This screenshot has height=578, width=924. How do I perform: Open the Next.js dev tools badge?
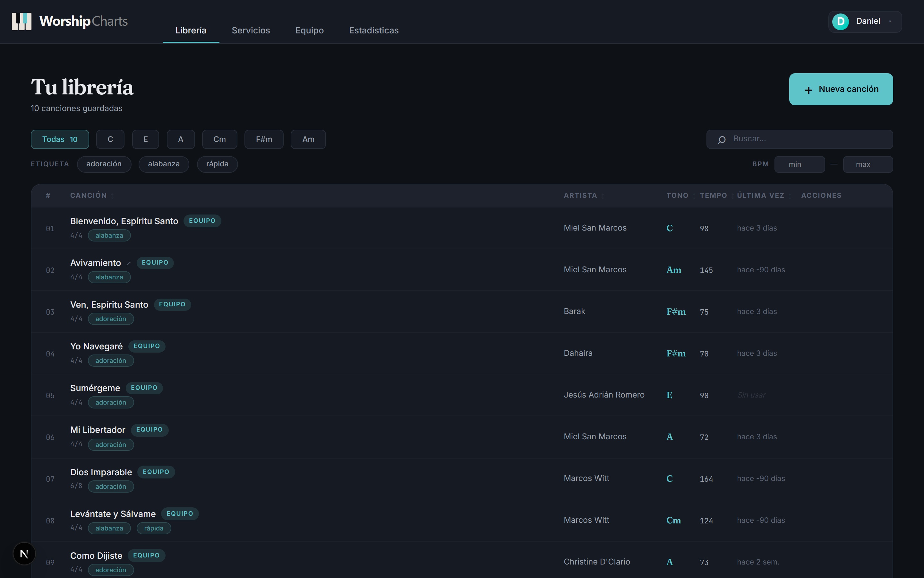point(24,554)
